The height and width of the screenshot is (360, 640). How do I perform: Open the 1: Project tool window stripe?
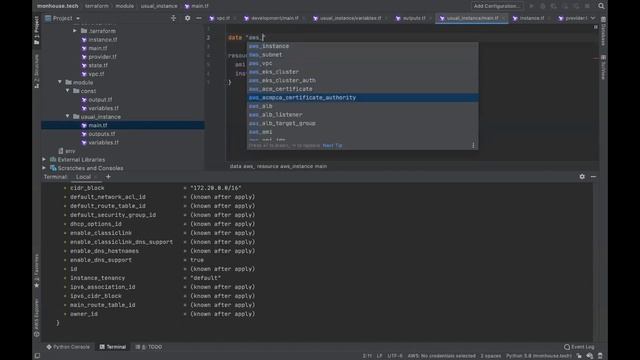click(x=36, y=30)
